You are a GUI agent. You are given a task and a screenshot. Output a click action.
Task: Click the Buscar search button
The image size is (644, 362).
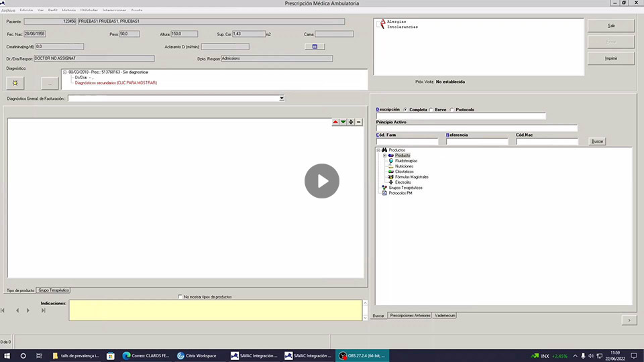click(x=596, y=141)
